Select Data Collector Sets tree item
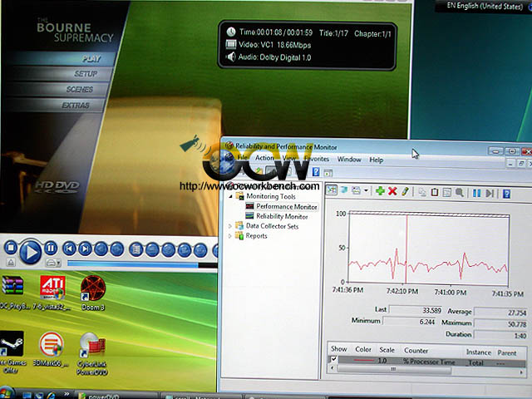The width and height of the screenshot is (532, 399). pos(272,226)
